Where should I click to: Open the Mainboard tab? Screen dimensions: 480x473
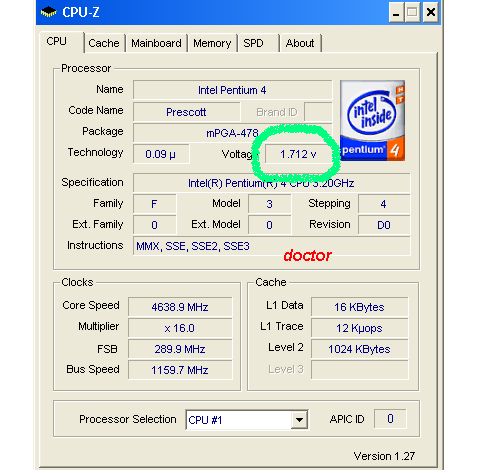pyautogui.click(x=156, y=43)
